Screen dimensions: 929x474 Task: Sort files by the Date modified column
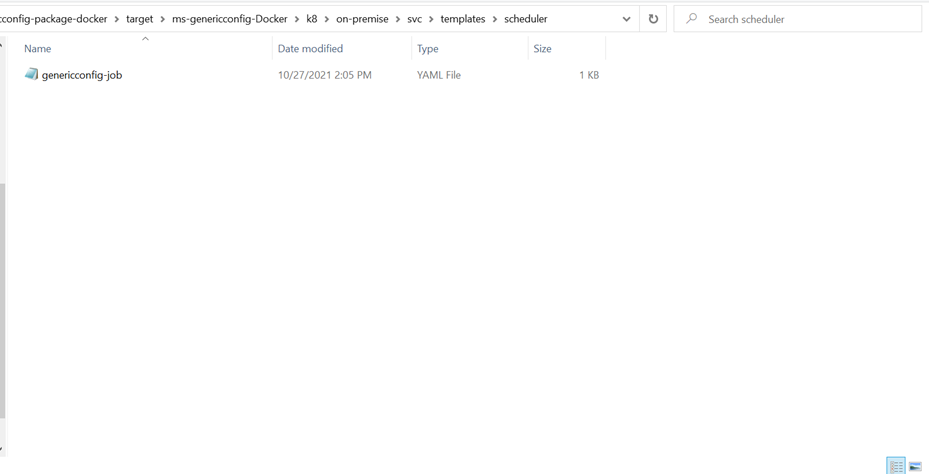(x=310, y=48)
